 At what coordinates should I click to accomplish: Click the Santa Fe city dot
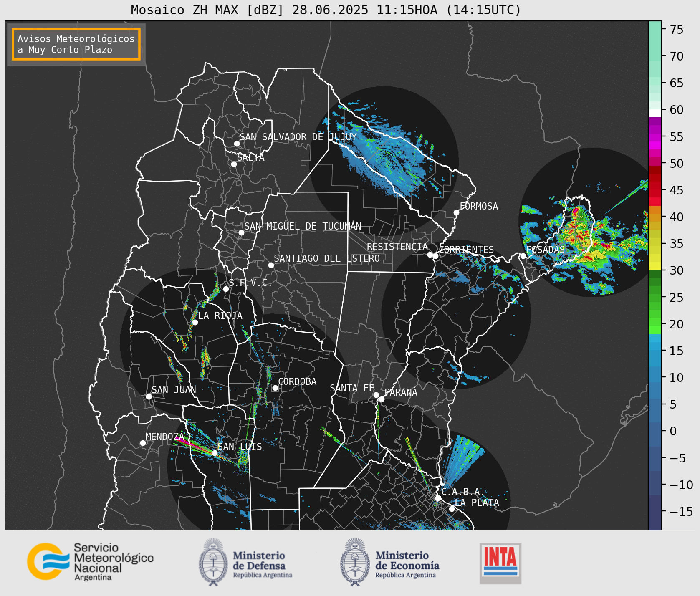[376, 395]
